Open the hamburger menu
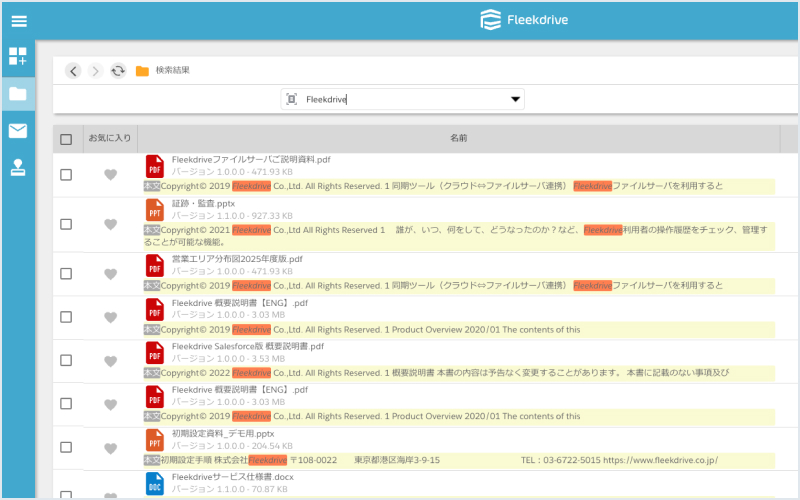 [x=19, y=21]
